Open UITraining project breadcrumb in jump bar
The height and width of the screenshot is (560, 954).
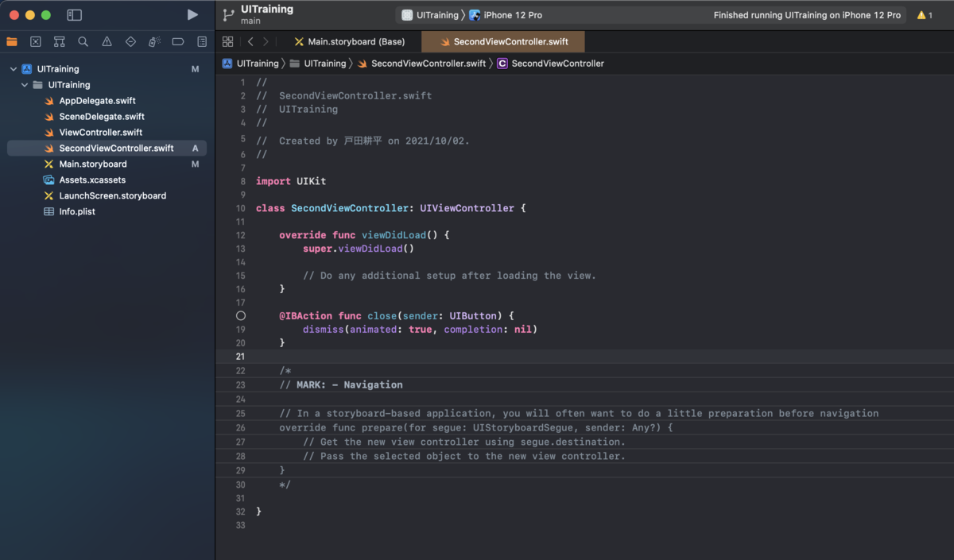click(250, 64)
